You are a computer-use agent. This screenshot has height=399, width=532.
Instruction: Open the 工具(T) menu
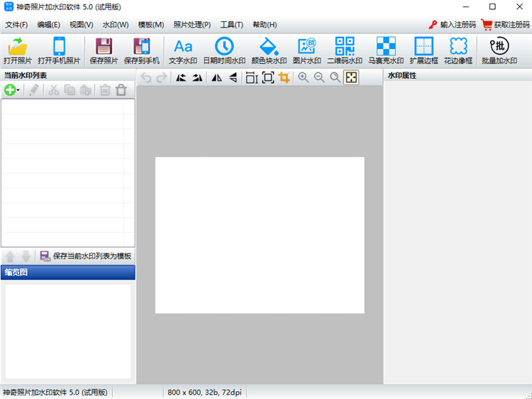pos(231,25)
